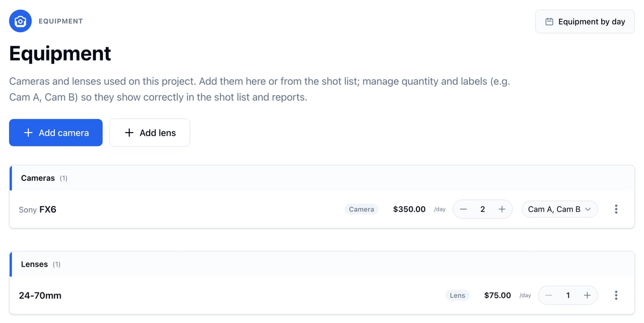Select the Sony FX6 camera name
The height and width of the screenshot is (323, 644).
[x=38, y=209]
